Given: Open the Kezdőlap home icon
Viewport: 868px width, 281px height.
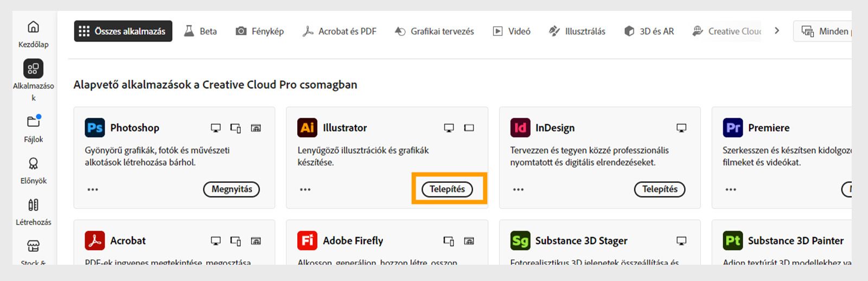Looking at the screenshot, I should pyautogui.click(x=33, y=27).
